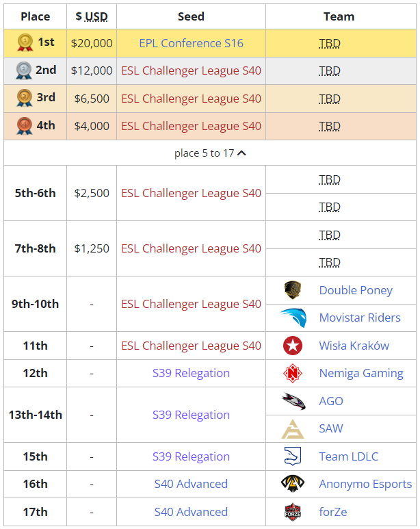Screen dimensions: 420x529
Task: Open the Movistar Riders team page
Action: pyautogui.click(x=360, y=318)
